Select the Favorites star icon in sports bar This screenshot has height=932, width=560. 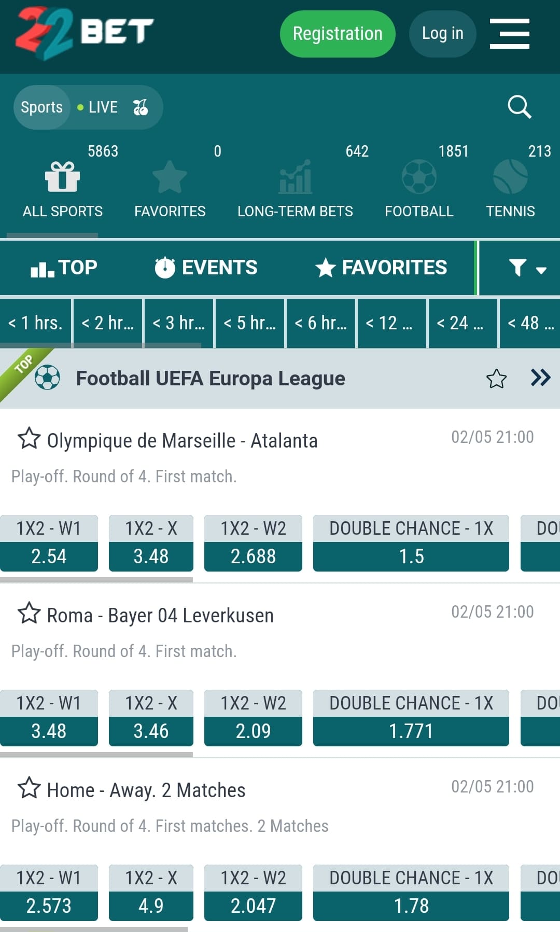[x=170, y=176]
